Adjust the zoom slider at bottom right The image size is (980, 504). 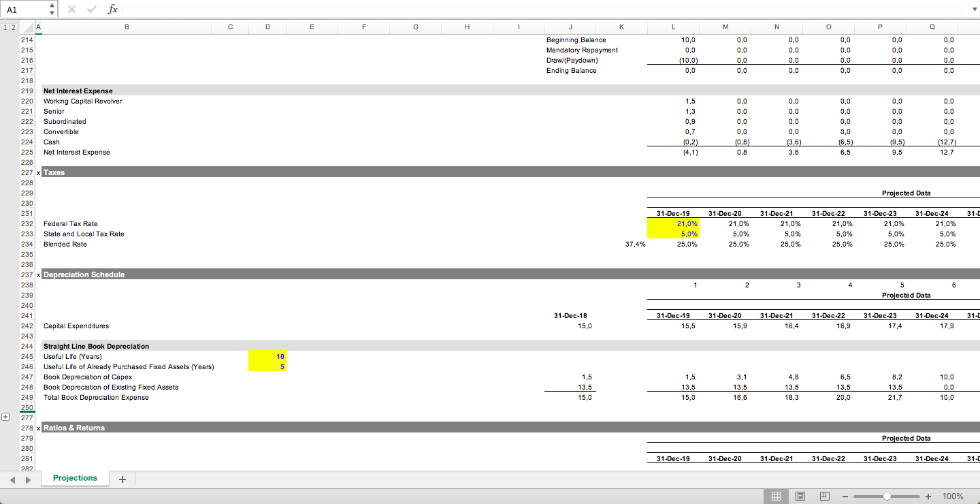[886, 497]
